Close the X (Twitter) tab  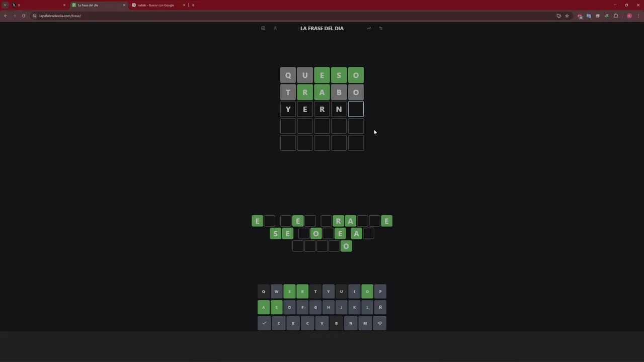(64, 5)
